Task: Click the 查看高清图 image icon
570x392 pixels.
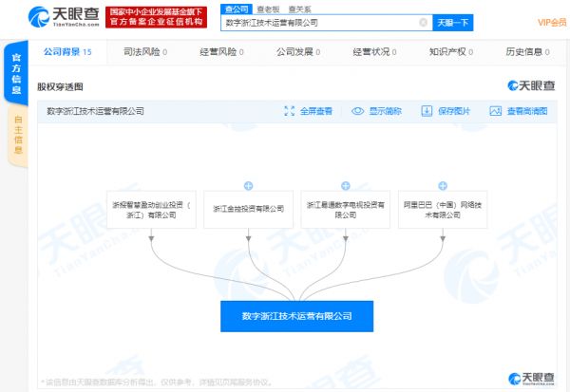Action: pos(495,111)
